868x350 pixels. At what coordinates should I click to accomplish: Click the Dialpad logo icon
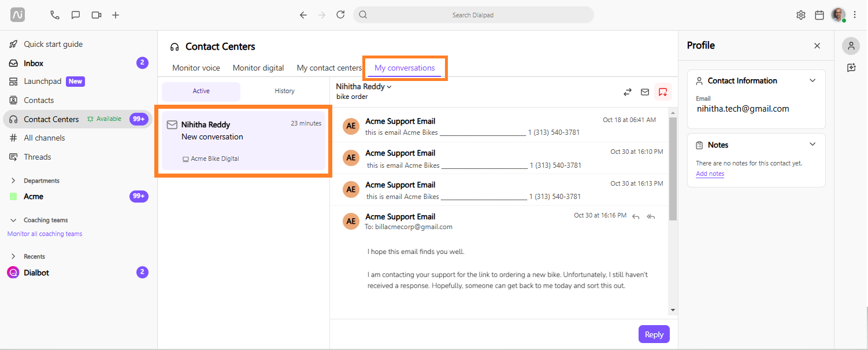point(17,15)
